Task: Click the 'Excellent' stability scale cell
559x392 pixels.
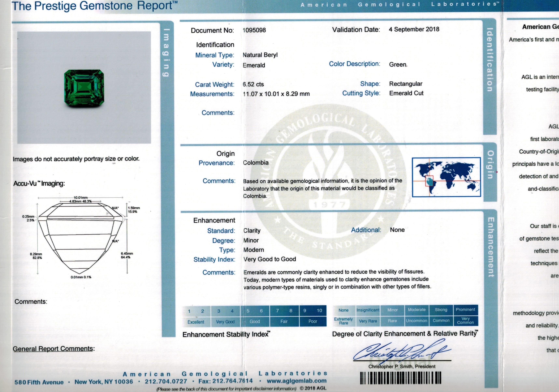Action: tap(196, 322)
